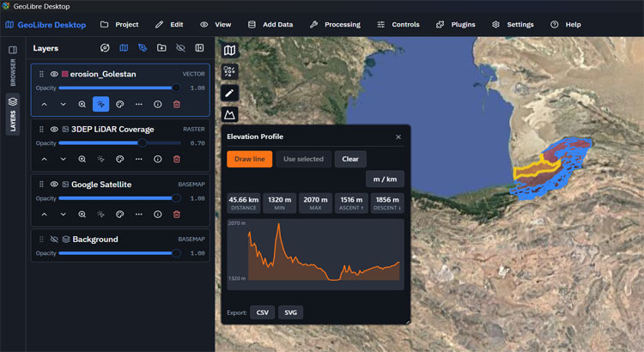The width and height of the screenshot is (644, 352).
Task: Open the feature selection tool on map toolbar
Action: (x=229, y=71)
